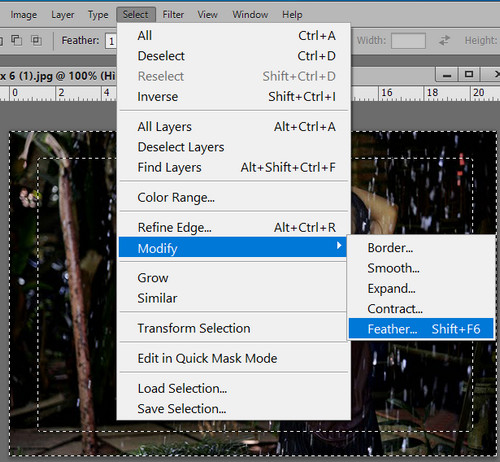Screen dimensions: 500x462
Task: Maximize the document window
Action: [x=469, y=75]
